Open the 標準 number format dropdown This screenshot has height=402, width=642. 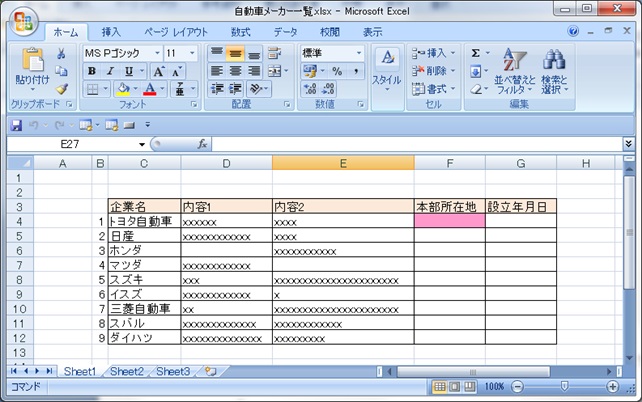point(359,53)
